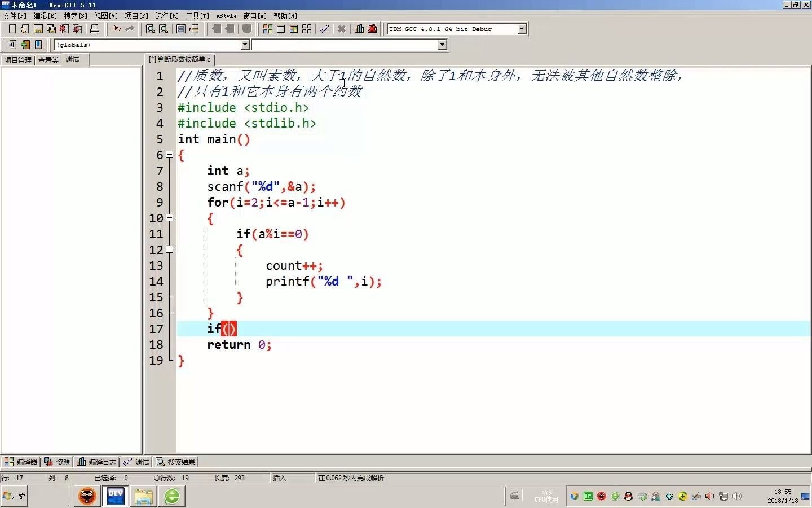Image resolution: width=812 pixels, height=508 pixels.
Task: Click the new project item icon in second toolbar
Action: (12, 45)
